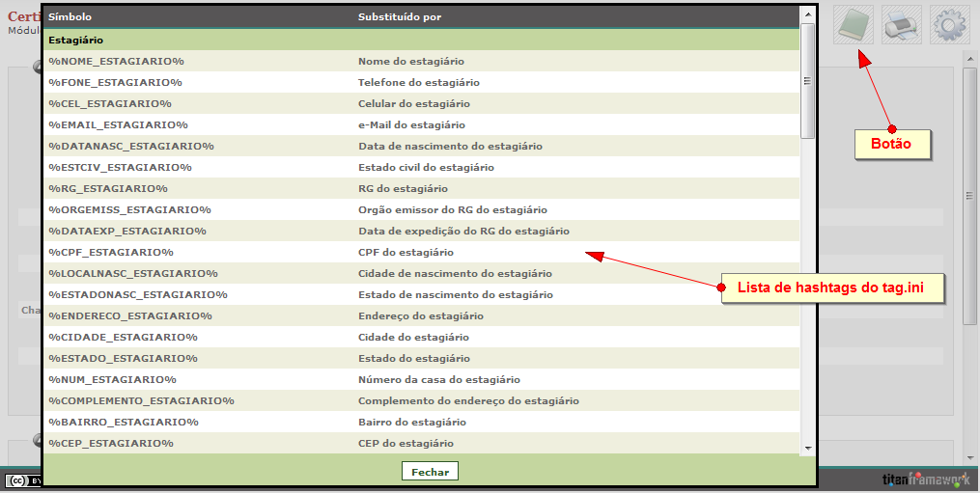Screen dimensions: 980x493
Task: Select the %CEL_ESTAGIARIO% symbol
Action: (x=110, y=104)
